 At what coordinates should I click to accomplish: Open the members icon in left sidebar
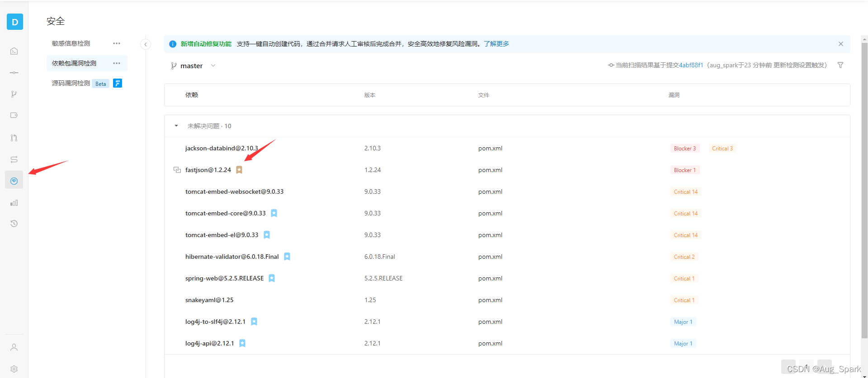point(14,347)
